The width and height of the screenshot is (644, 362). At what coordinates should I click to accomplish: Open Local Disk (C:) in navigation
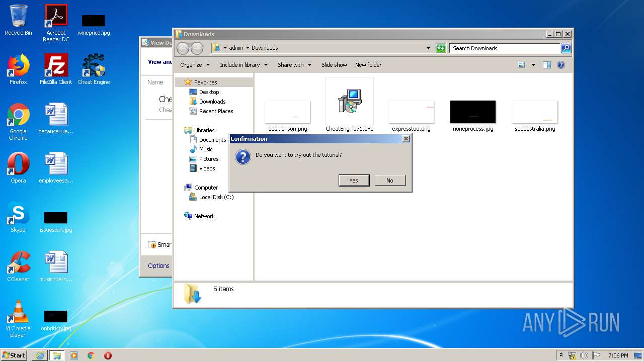(216, 197)
